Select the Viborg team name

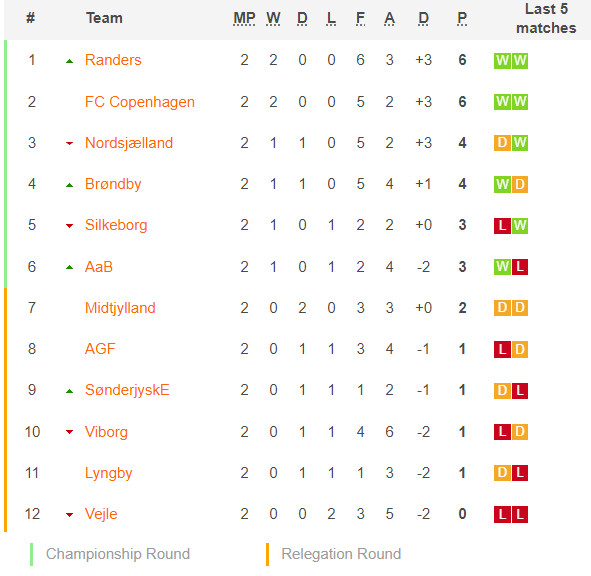[106, 432]
